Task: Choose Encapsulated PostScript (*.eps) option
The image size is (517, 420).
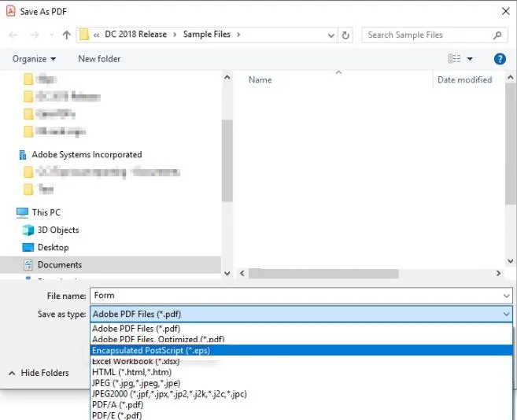Action: pos(301,350)
